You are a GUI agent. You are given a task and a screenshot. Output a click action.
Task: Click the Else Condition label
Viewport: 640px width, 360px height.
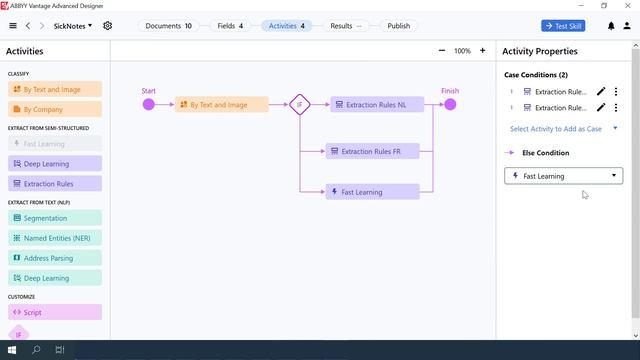(545, 153)
